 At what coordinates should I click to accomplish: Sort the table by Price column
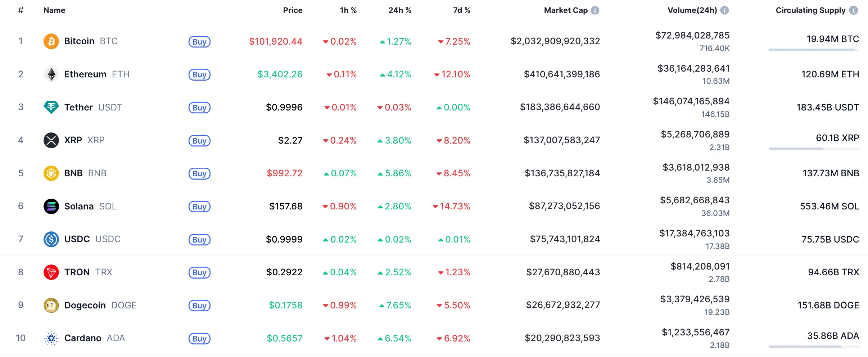(293, 10)
